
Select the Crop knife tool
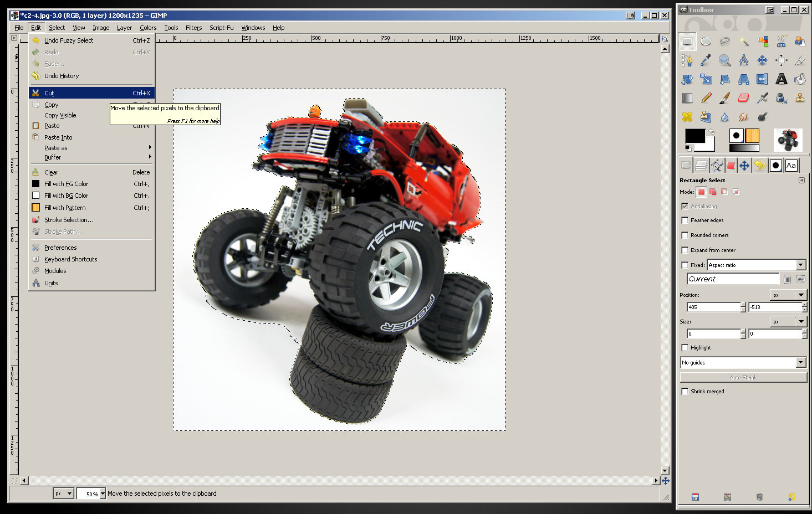pyautogui.click(x=800, y=60)
